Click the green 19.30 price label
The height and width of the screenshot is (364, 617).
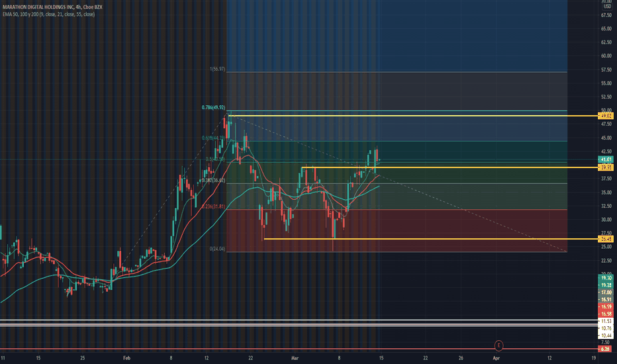point(605,278)
